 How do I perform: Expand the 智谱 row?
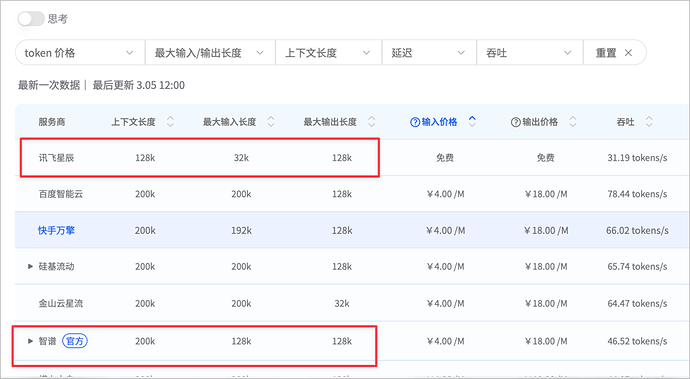30,341
